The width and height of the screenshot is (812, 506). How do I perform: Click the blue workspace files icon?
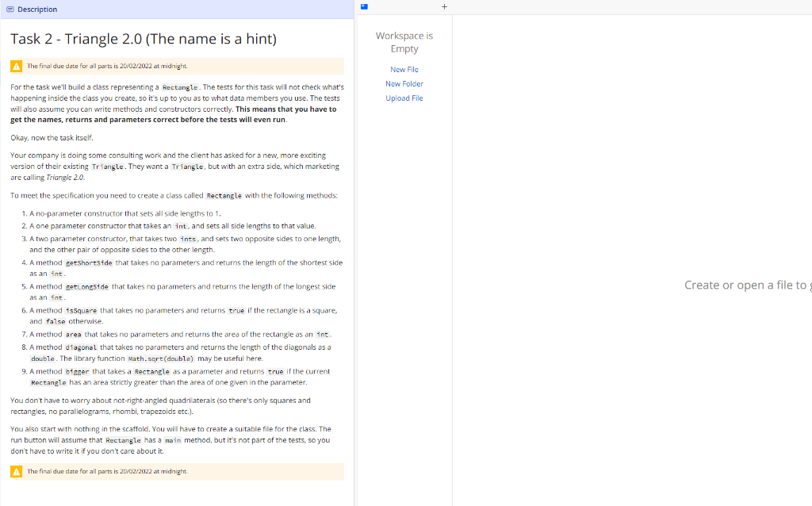363,6
